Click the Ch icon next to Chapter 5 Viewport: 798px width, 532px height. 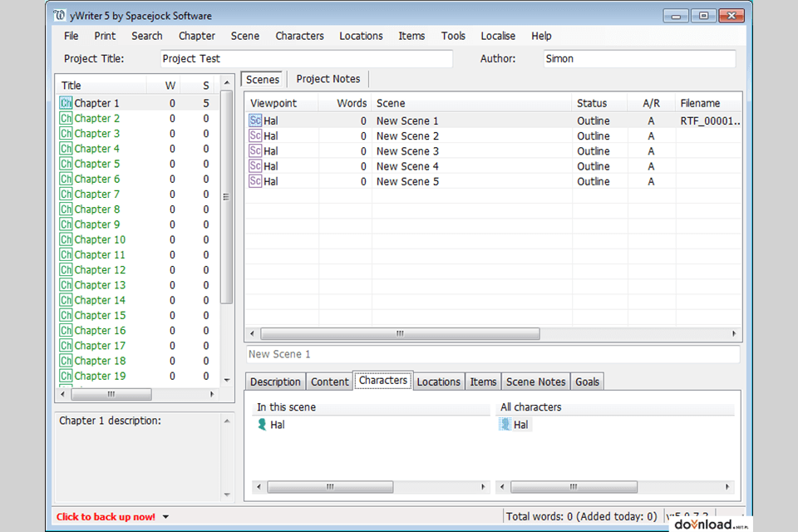tap(66, 164)
